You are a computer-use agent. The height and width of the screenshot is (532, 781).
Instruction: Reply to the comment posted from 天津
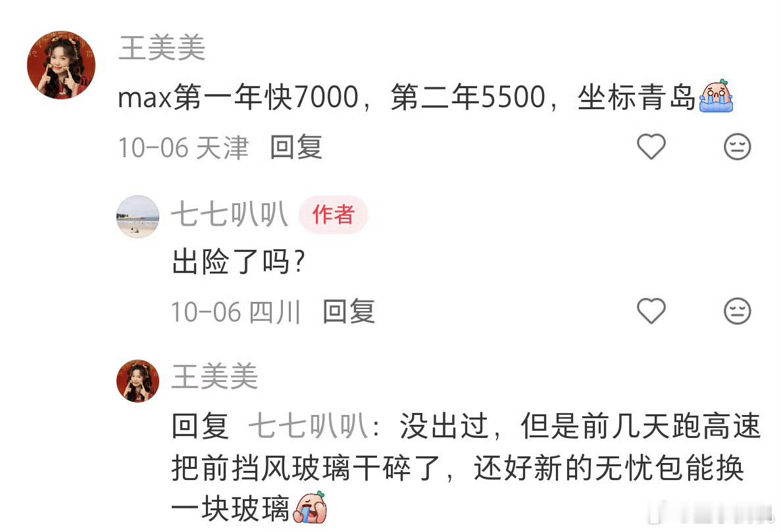[x=296, y=147]
